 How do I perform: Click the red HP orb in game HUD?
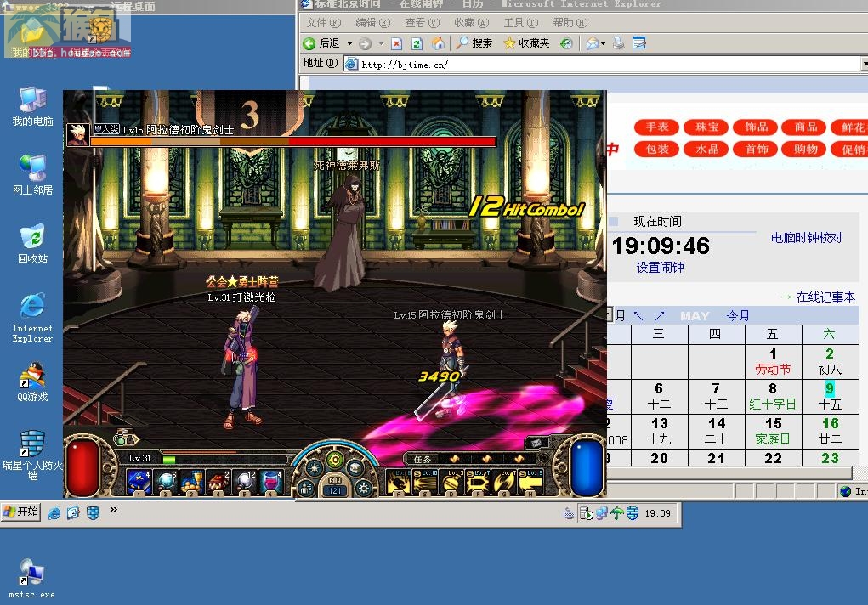(x=82, y=466)
